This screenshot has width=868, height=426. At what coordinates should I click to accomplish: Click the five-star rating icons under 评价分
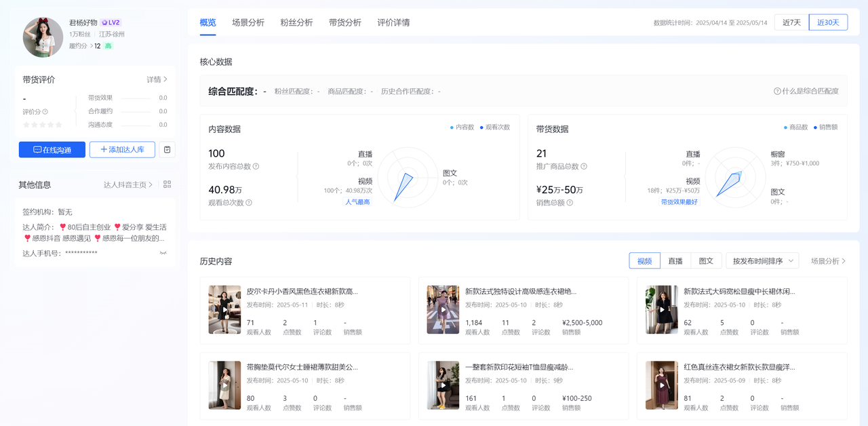pos(42,125)
